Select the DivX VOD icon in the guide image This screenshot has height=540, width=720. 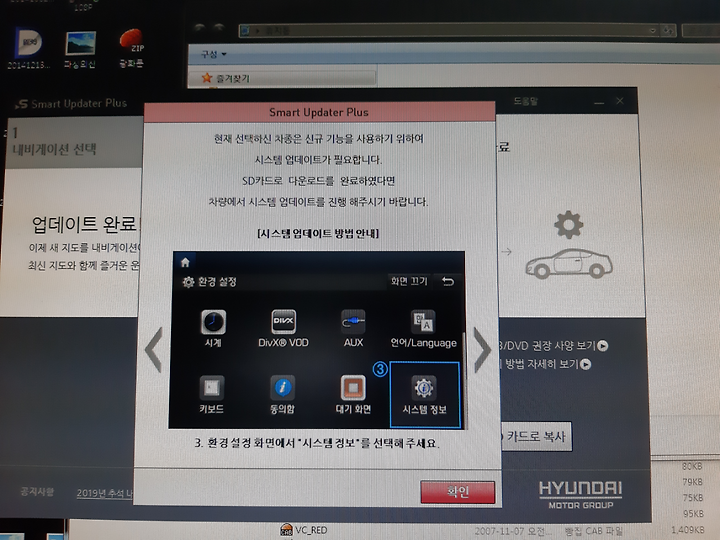(x=283, y=328)
